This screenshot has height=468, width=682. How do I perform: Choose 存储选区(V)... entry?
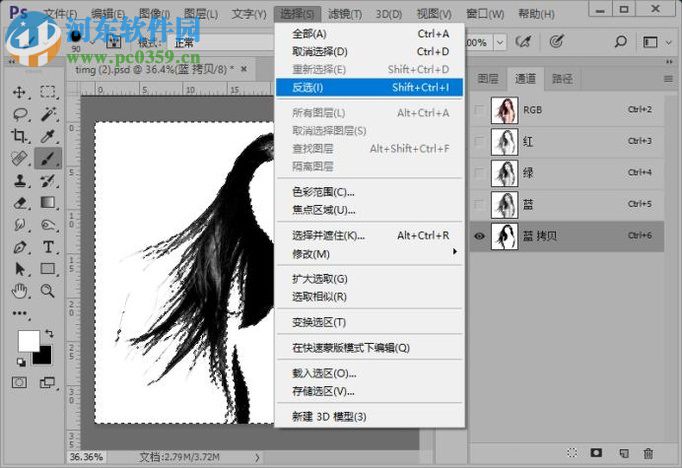click(x=369, y=391)
